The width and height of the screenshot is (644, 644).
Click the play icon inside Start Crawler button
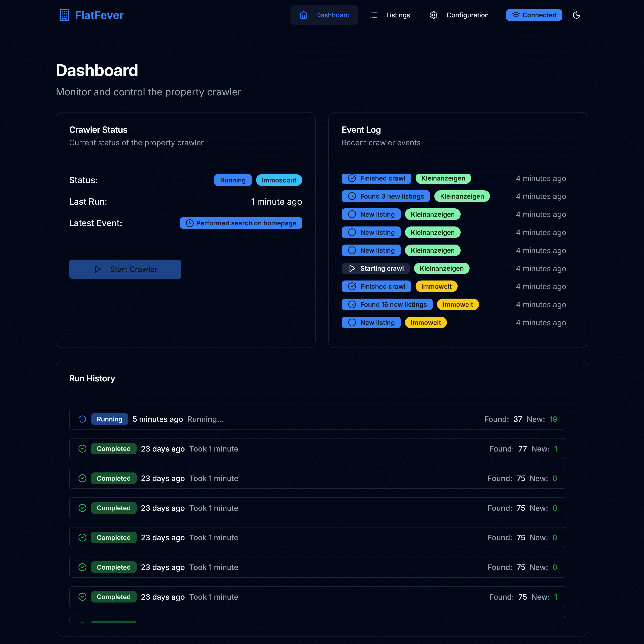pyautogui.click(x=98, y=269)
